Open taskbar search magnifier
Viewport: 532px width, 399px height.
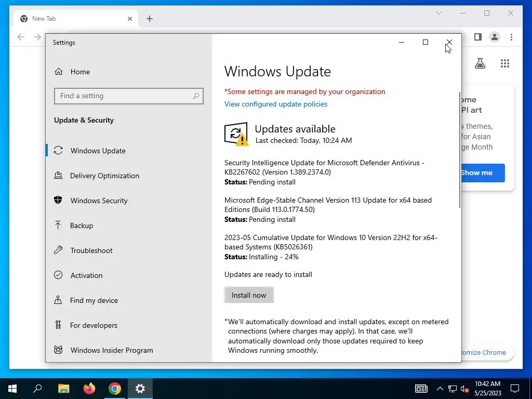pos(37,389)
